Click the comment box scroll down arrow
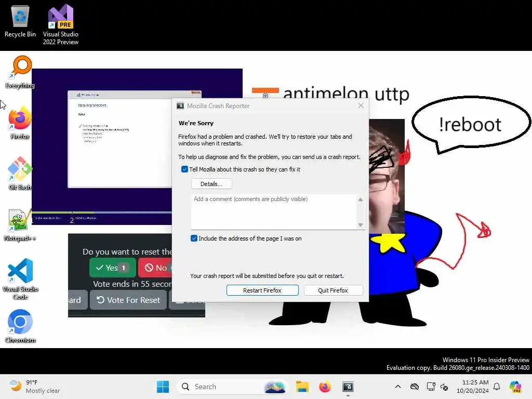Screen dimensions: 532x399 361,224
